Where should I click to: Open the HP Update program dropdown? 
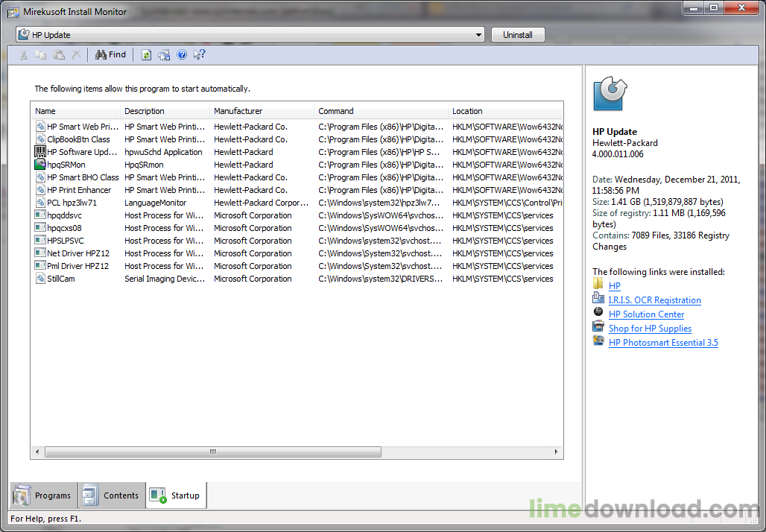pyautogui.click(x=478, y=35)
